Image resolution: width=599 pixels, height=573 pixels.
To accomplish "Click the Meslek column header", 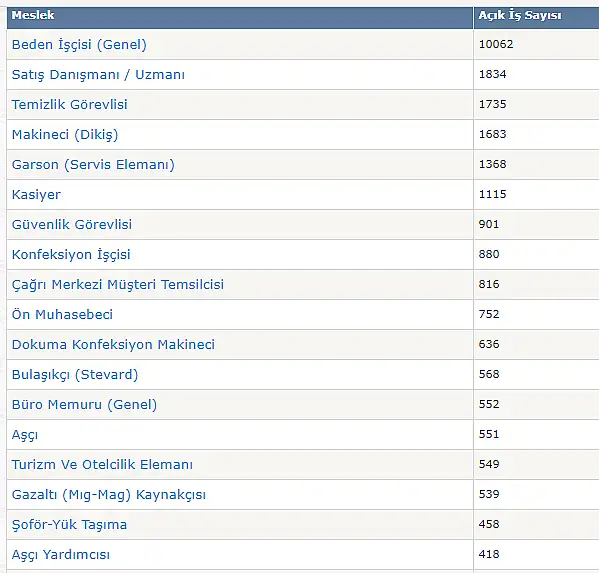I will click(33, 15).
